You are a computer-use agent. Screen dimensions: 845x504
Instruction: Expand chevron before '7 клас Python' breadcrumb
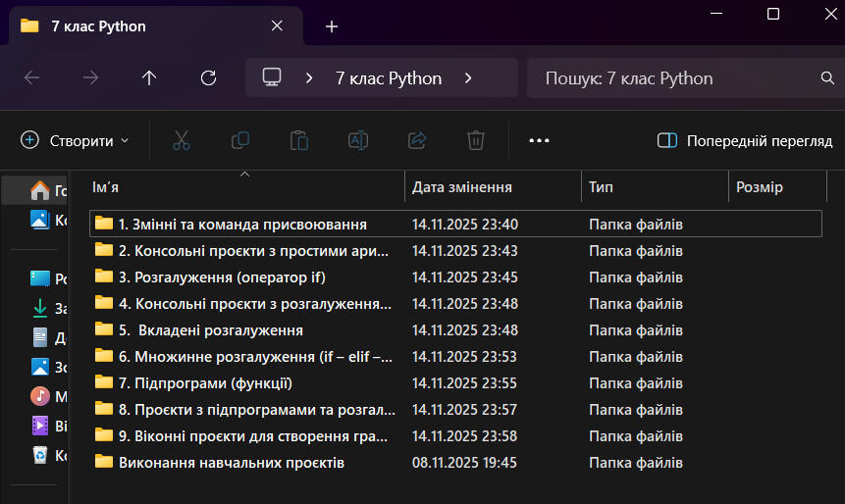(x=309, y=78)
